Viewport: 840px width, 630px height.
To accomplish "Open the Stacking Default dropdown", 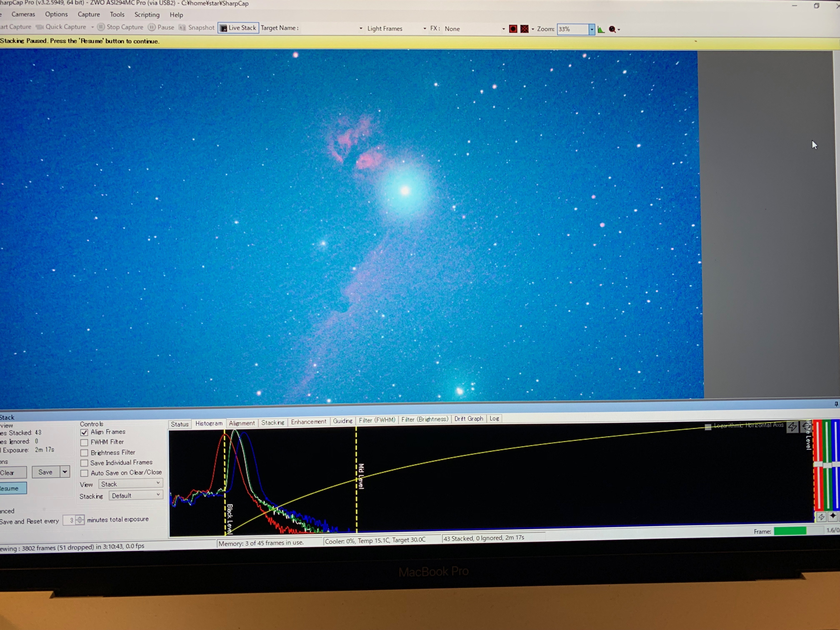I will point(136,495).
